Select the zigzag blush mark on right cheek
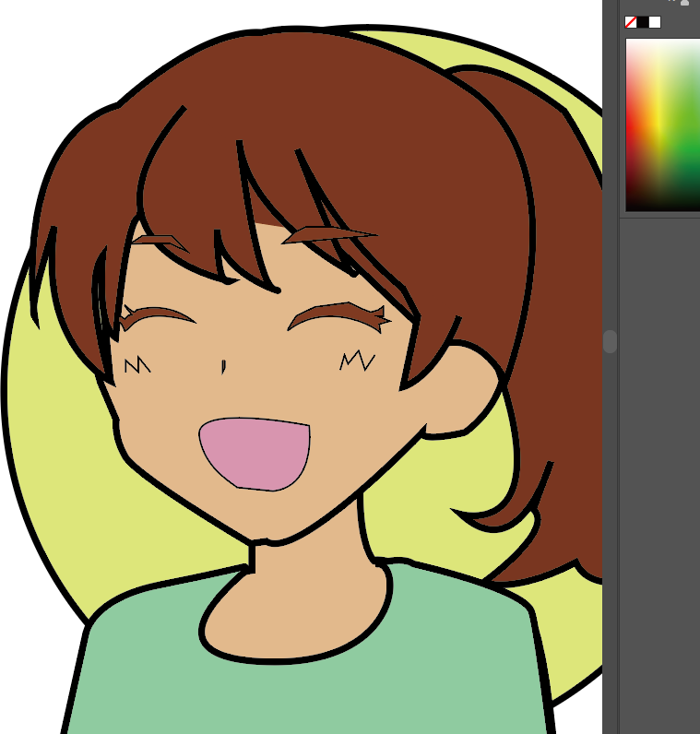Image resolution: width=700 pixels, height=734 pixels. (x=357, y=360)
